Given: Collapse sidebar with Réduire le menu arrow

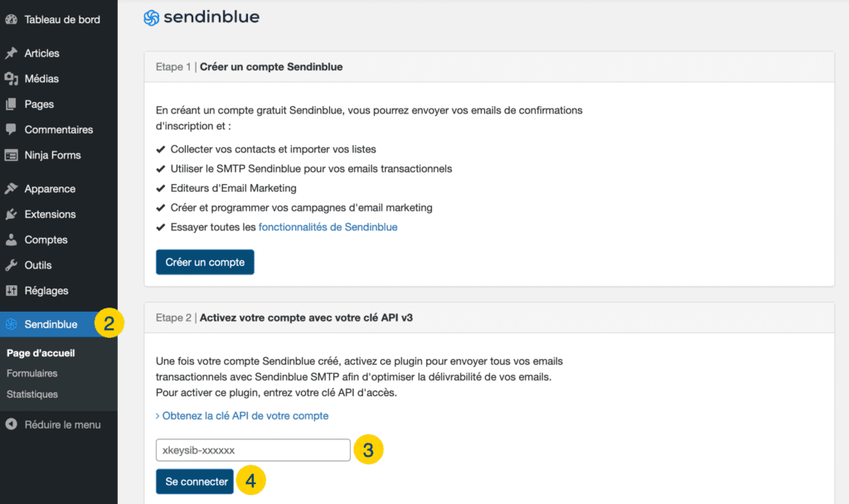Looking at the screenshot, I should coord(12,424).
